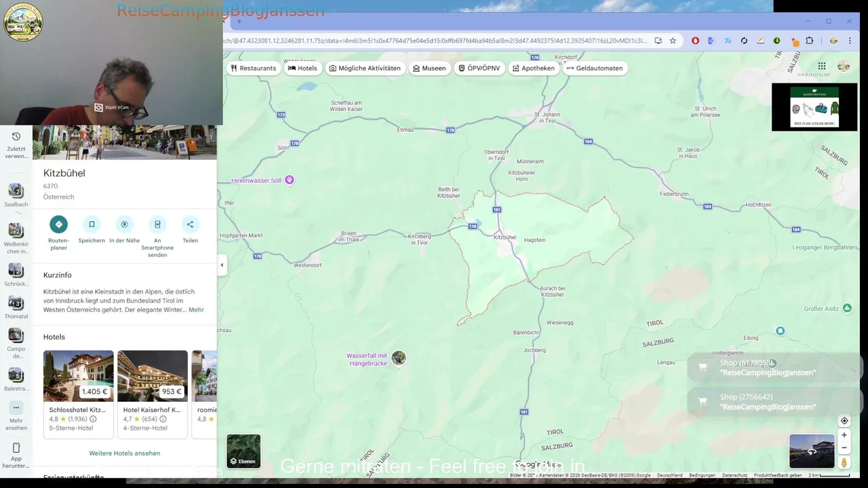Click the Hexenwasser Söll map pin
The height and width of the screenshot is (488, 868).
pyautogui.click(x=290, y=180)
